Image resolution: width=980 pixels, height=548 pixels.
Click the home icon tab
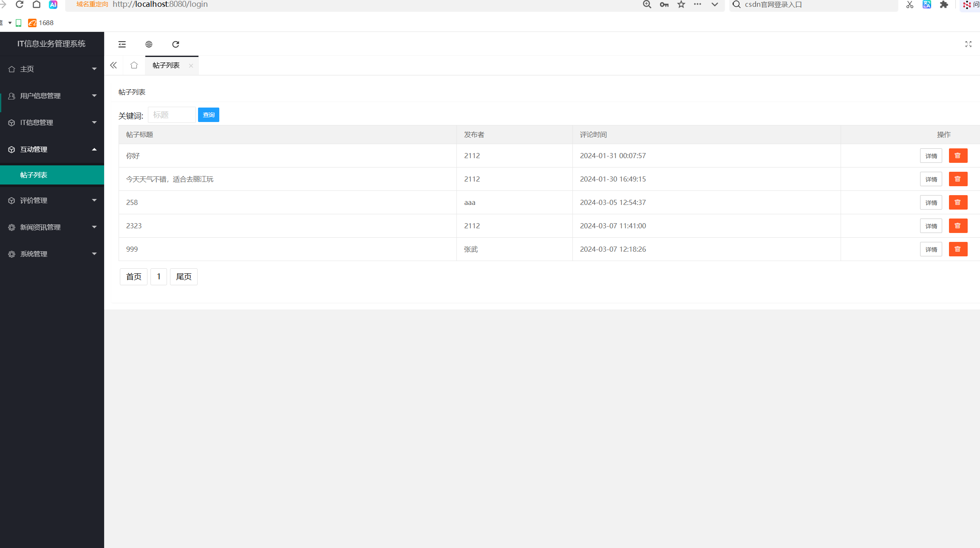point(134,65)
